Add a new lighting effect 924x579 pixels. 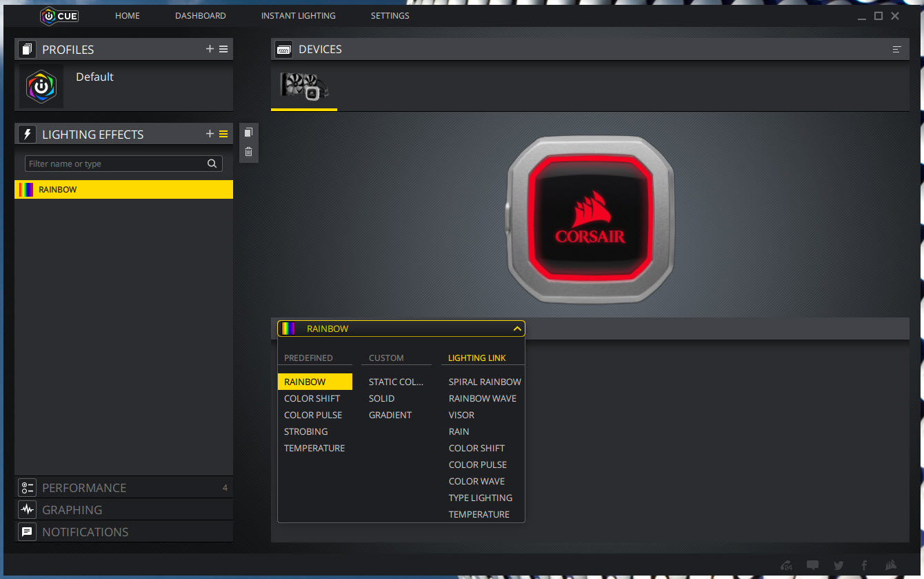click(210, 134)
